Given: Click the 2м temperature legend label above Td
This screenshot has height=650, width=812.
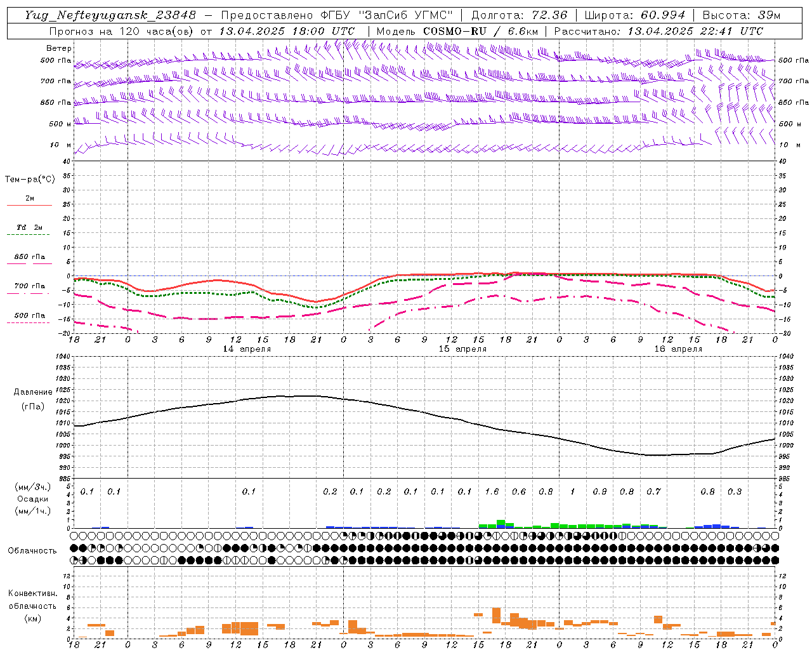Looking at the screenshot, I should [30, 199].
